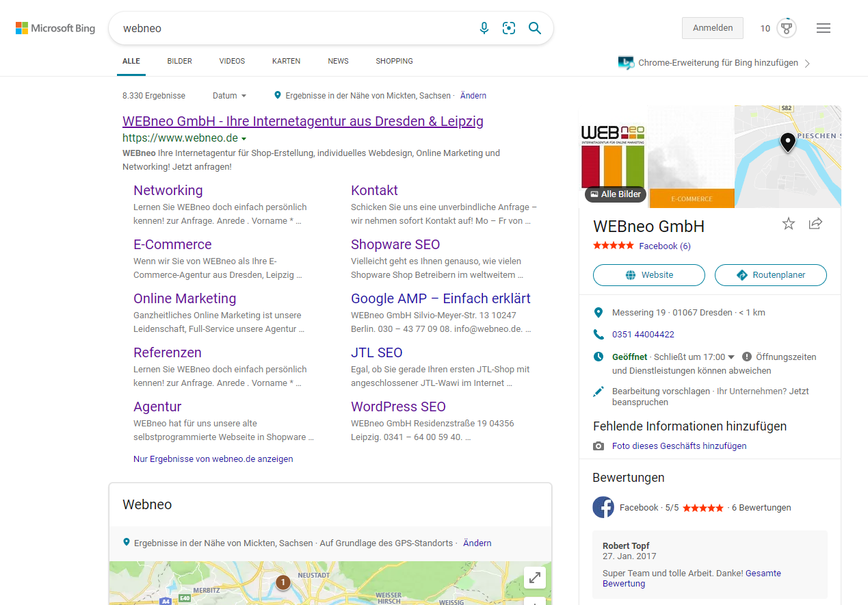Open Gesamte Bewertung of Robert Topf
This screenshot has height=605, width=868.
click(692, 578)
